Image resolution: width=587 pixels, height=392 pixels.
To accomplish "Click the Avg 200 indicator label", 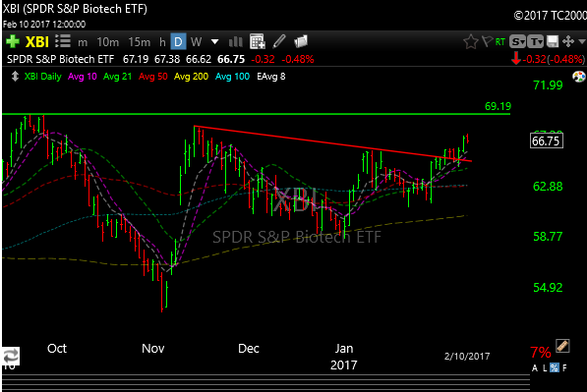I will [191, 77].
